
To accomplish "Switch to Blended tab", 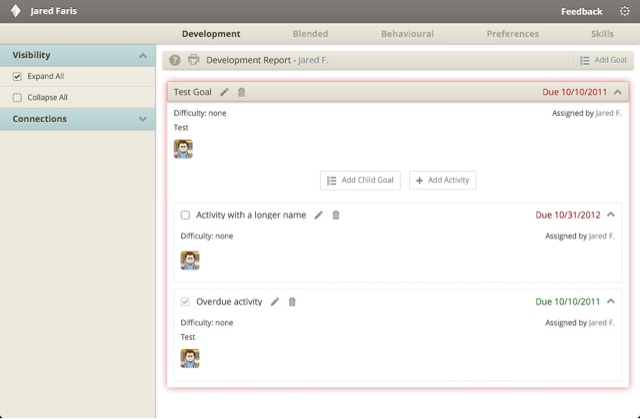I will [310, 34].
